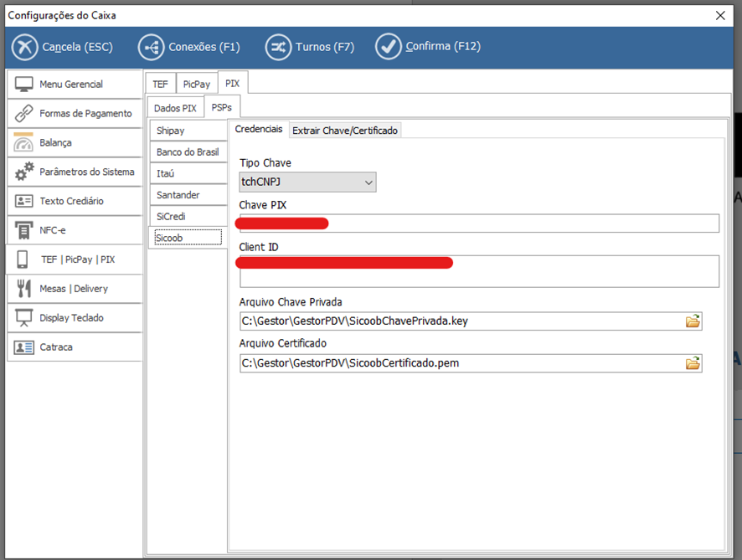Select the Shipay PSP entry
This screenshot has width=742, height=560.
pyautogui.click(x=188, y=131)
